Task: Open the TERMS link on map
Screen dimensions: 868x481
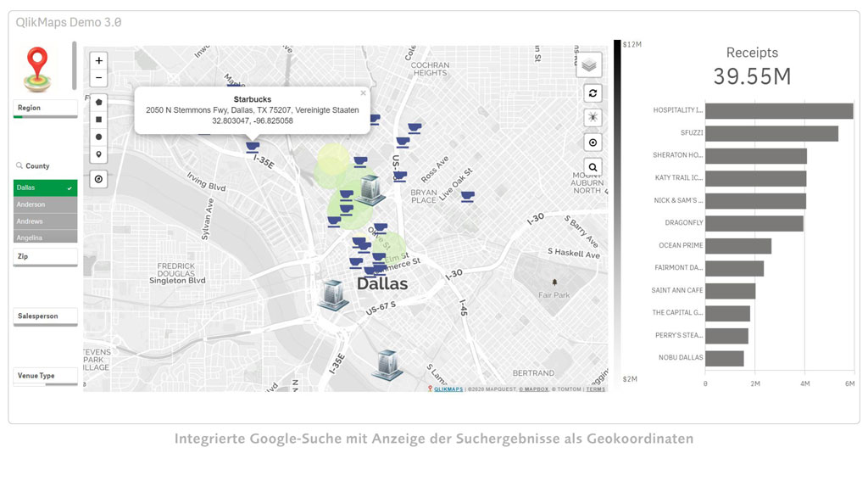Action: 596,389
